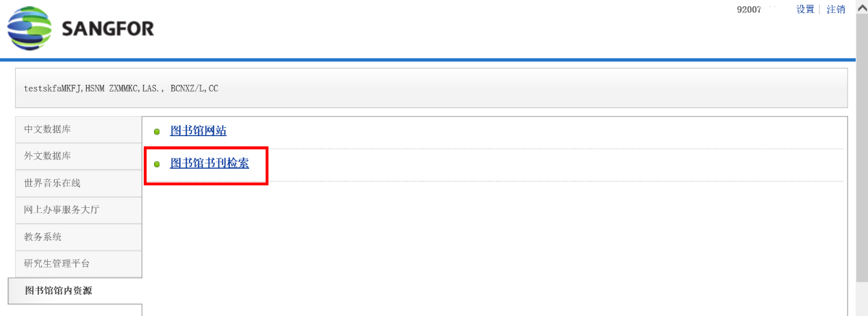Select the 教务系统 tab

click(79, 237)
